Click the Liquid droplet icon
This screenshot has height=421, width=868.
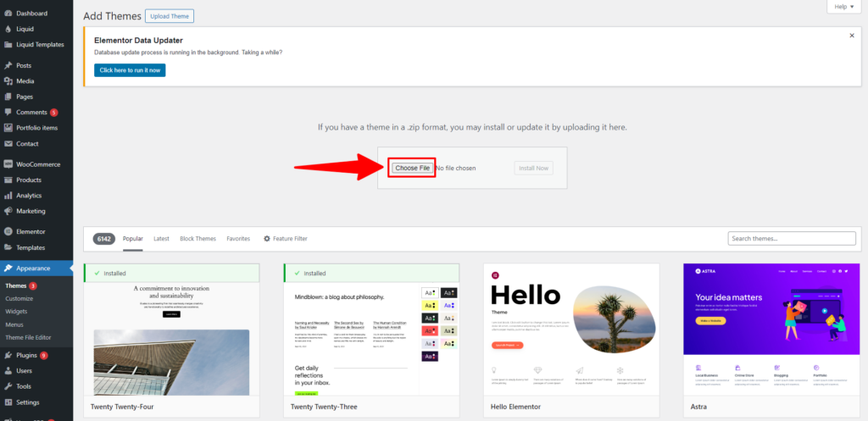tap(8, 29)
